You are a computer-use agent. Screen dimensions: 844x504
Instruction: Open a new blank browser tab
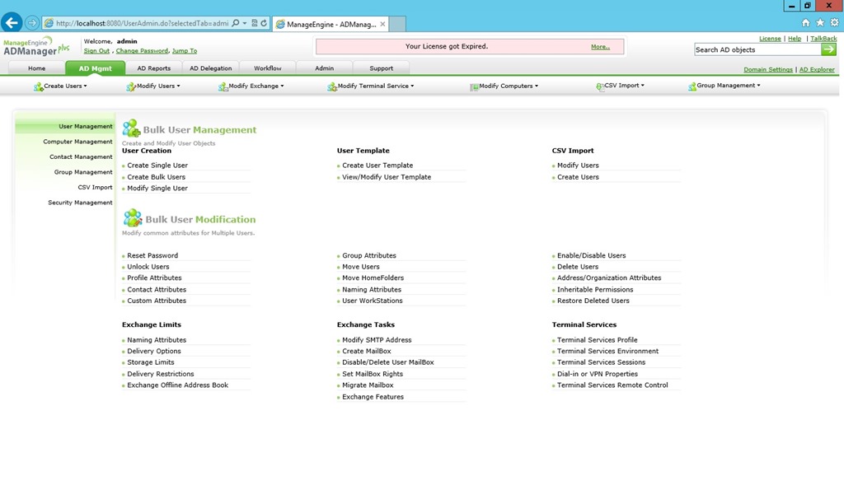(x=397, y=24)
